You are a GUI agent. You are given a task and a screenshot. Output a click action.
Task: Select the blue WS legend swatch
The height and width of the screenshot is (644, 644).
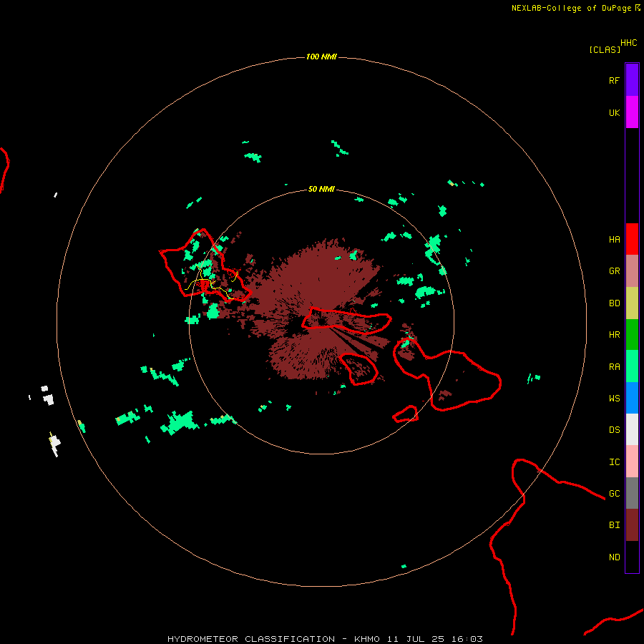tap(632, 398)
